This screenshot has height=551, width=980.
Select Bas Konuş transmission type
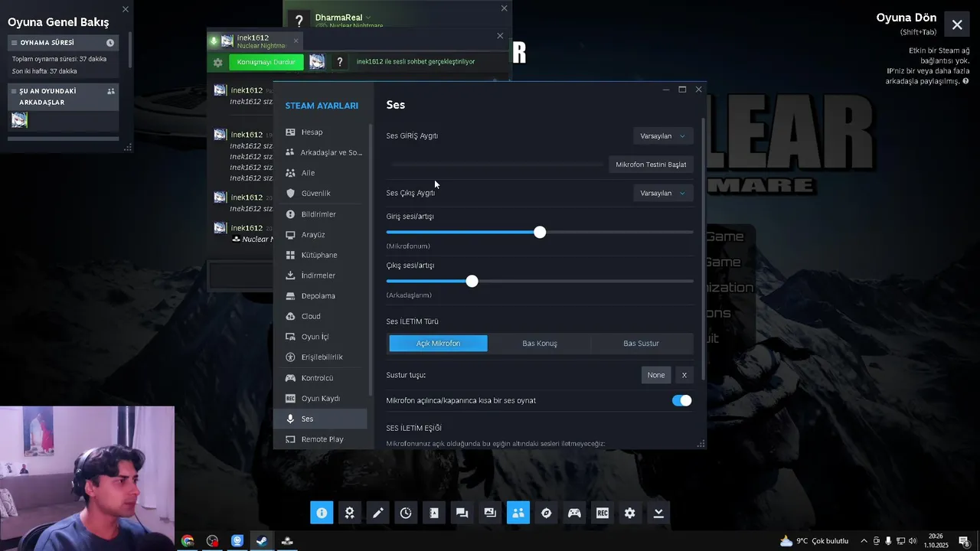(540, 344)
